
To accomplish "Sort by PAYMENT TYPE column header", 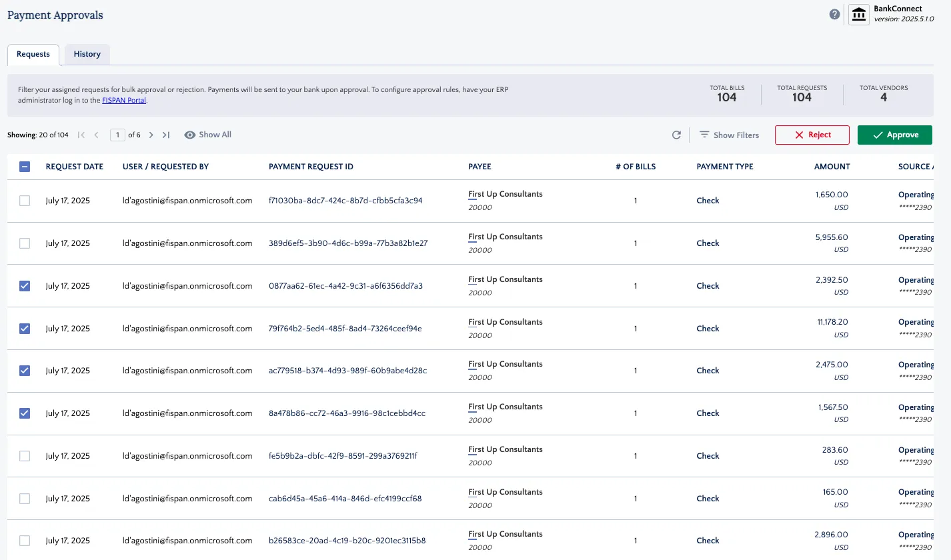I will click(725, 167).
